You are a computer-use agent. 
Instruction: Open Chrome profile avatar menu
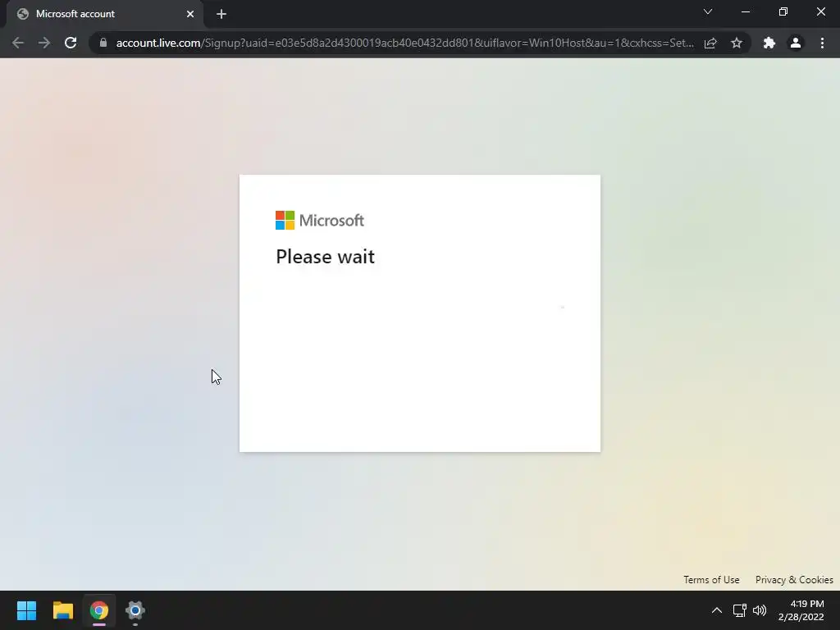click(x=796, y=43)
